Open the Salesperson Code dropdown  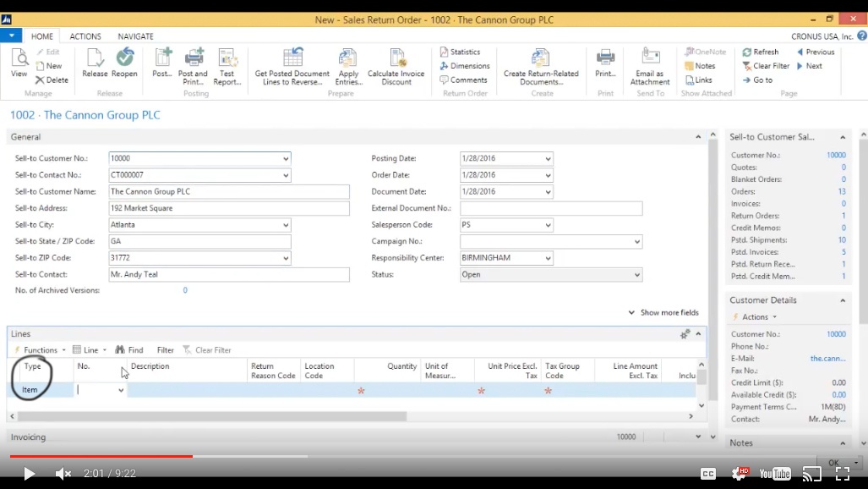(548, 225)
